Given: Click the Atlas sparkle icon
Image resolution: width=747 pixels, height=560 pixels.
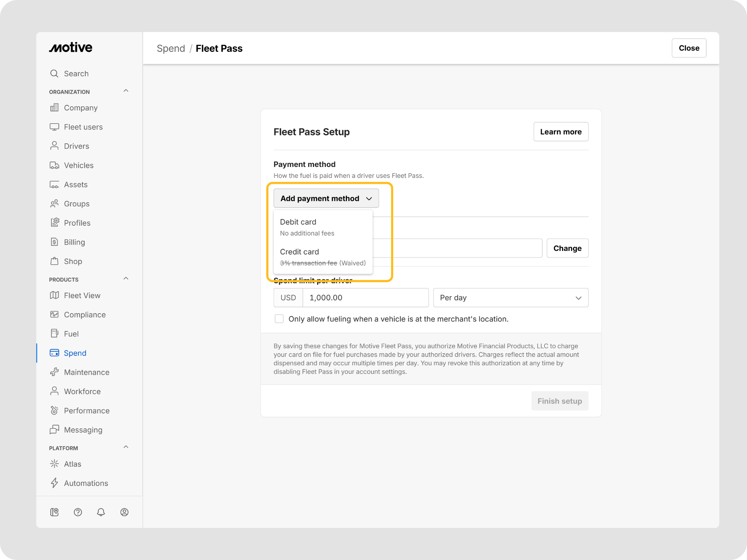Looking at the screenshot, I should [54, 464].
